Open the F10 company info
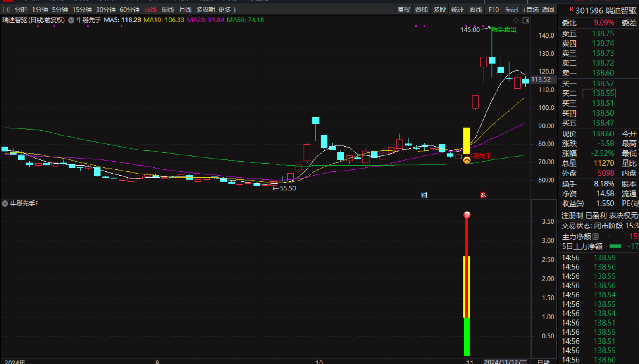This screenshot has height=364, width=639. (x=494, y=10)
